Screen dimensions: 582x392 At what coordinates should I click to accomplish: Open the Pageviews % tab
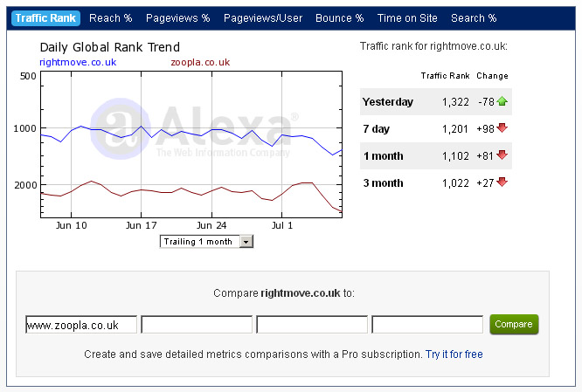click(x=177, y=18)
